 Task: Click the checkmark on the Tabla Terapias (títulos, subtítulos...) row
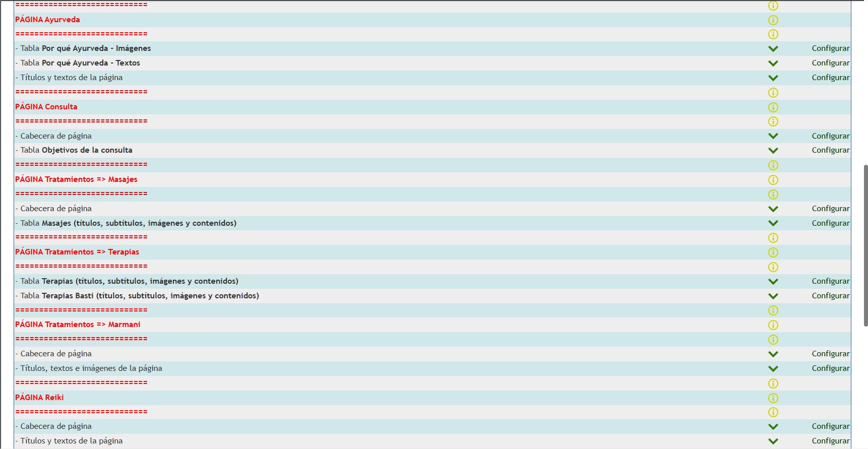tap(773, 282)
